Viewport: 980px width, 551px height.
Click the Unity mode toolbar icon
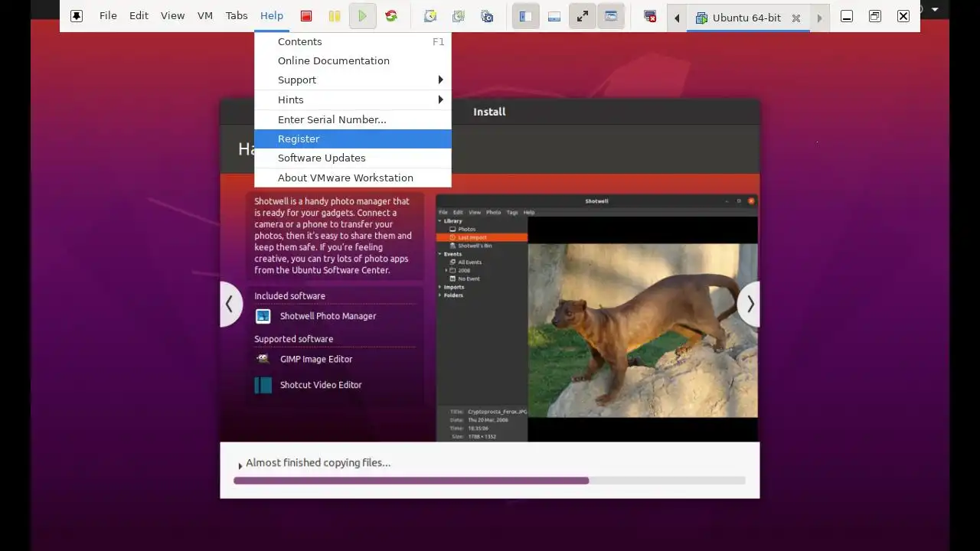coord(611,16)
